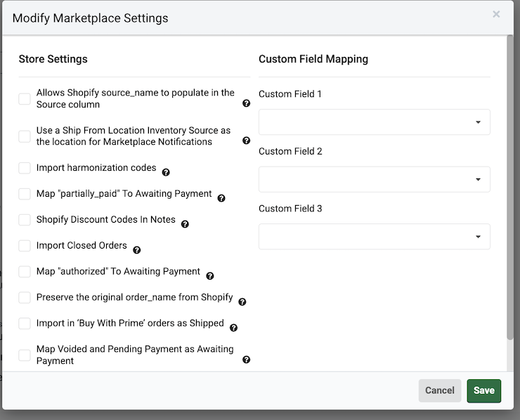Check Shopify Discount Codes In Notes
Screen dimensions: 520x420
point(25,220)
